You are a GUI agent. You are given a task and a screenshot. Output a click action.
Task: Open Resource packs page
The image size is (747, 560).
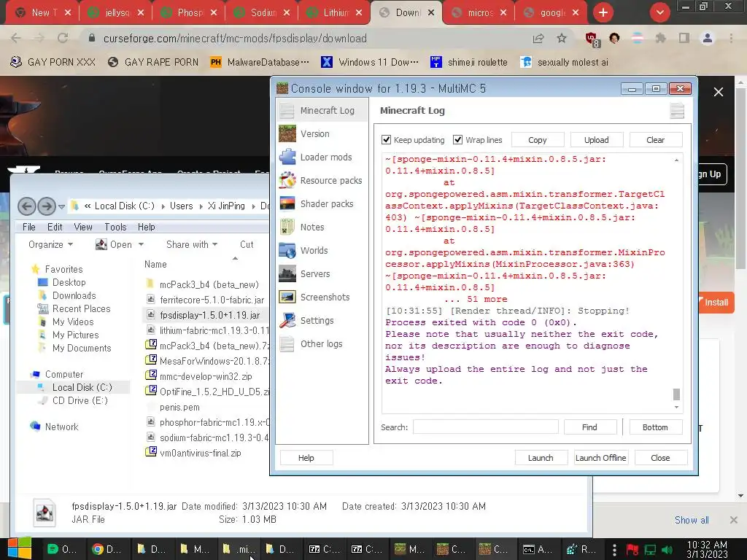[x=322, y=181]
